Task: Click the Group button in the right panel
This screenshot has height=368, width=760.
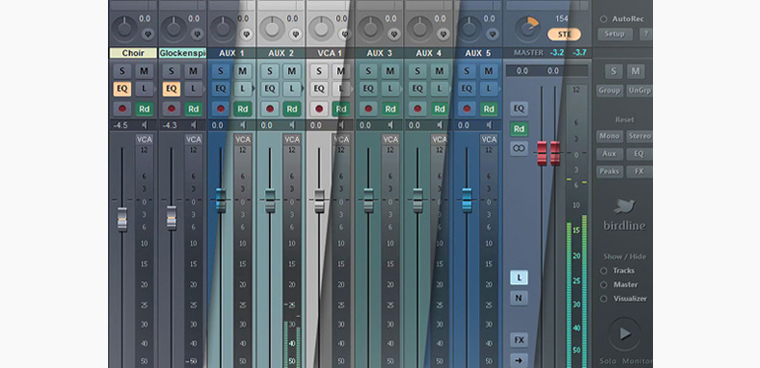Action: pyautogui.click(x=609, y=91)
